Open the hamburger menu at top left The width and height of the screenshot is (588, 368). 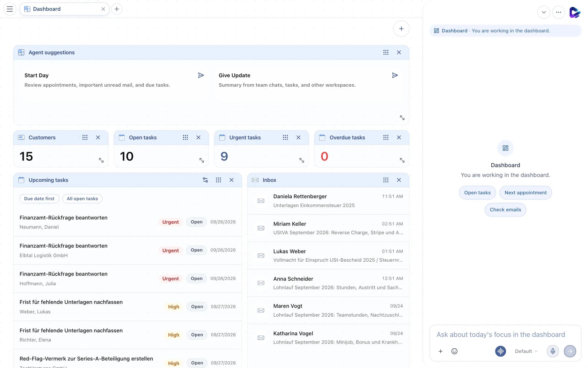tap(10, 9)
